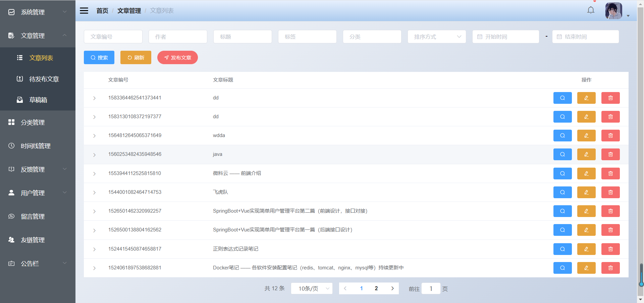This screenshot has height=303, width=644.
Task: Open the calendar picker for 开始时间
Action: coord(480,37)
